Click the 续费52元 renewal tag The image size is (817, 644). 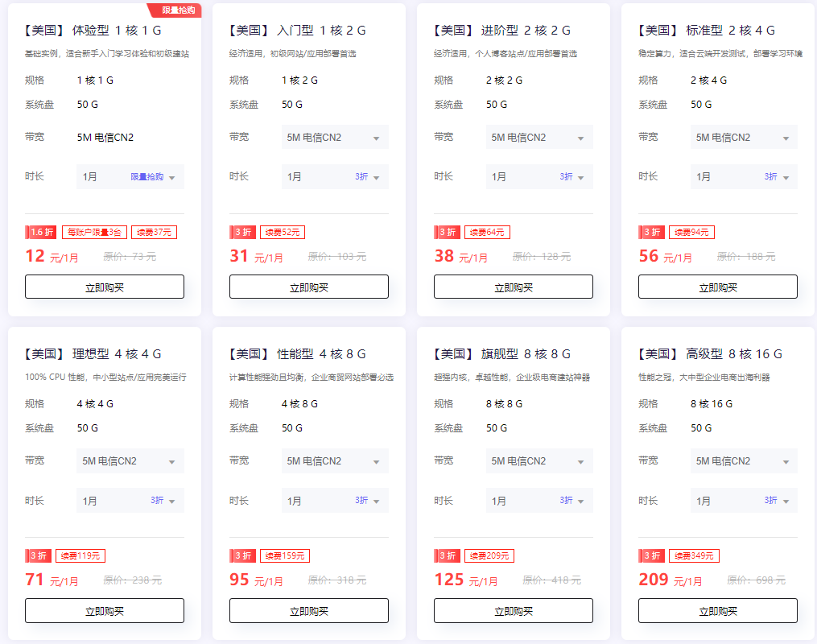[283, 233]
